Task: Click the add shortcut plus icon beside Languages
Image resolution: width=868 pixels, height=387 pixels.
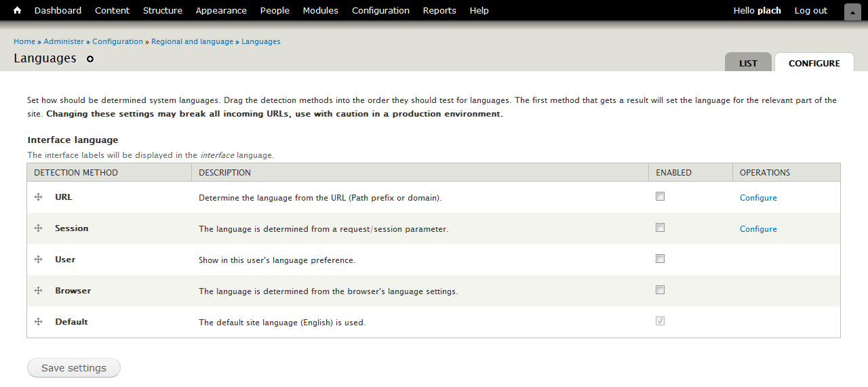Action: click(x=90, y=59)
